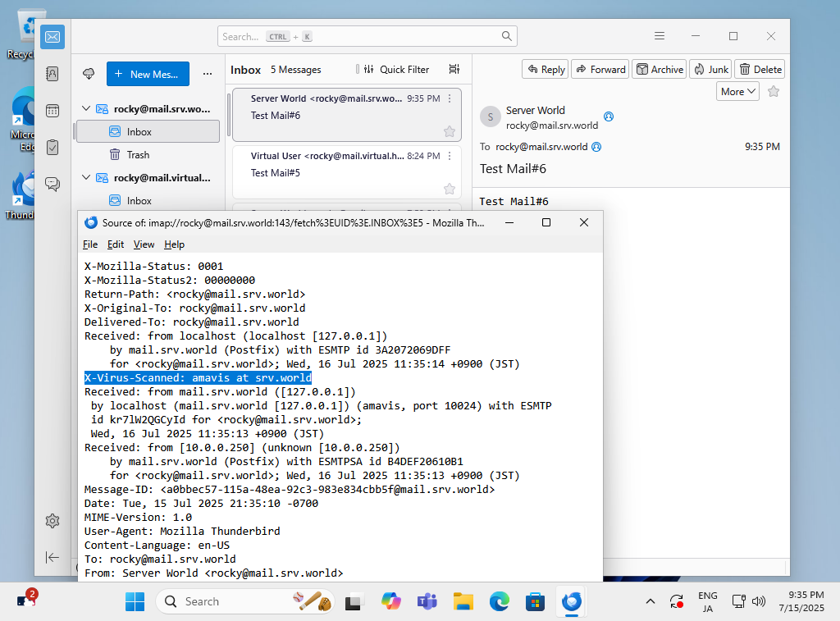Open Thunderbird Settings gear icon
Screen dimensions: 840x621
point(52,521)
